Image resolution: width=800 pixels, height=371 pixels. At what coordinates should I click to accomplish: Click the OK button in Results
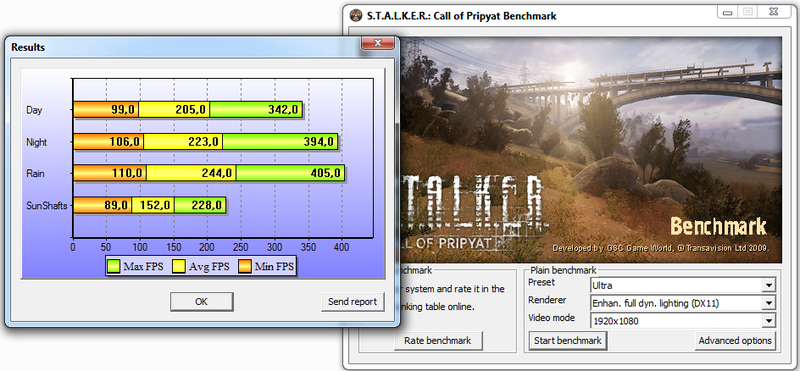pos(202,302)
